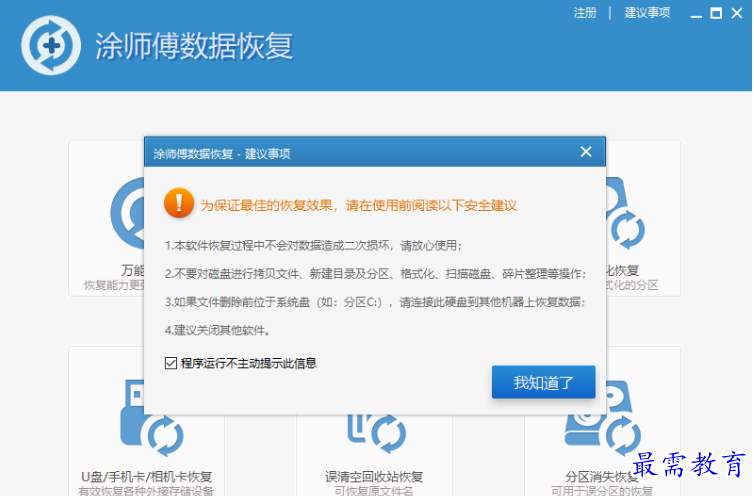Uncheck 程序运行不主动提示此信息 checkbox
The width and height of the screenshot is (754, 496).
click(x=171, y=363)
